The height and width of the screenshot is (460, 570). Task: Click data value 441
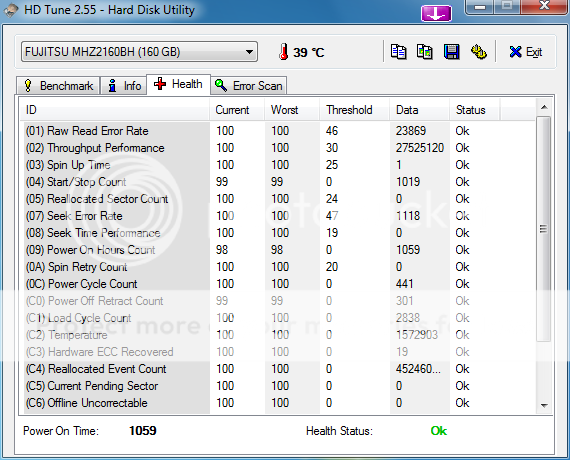click(405, 284)
